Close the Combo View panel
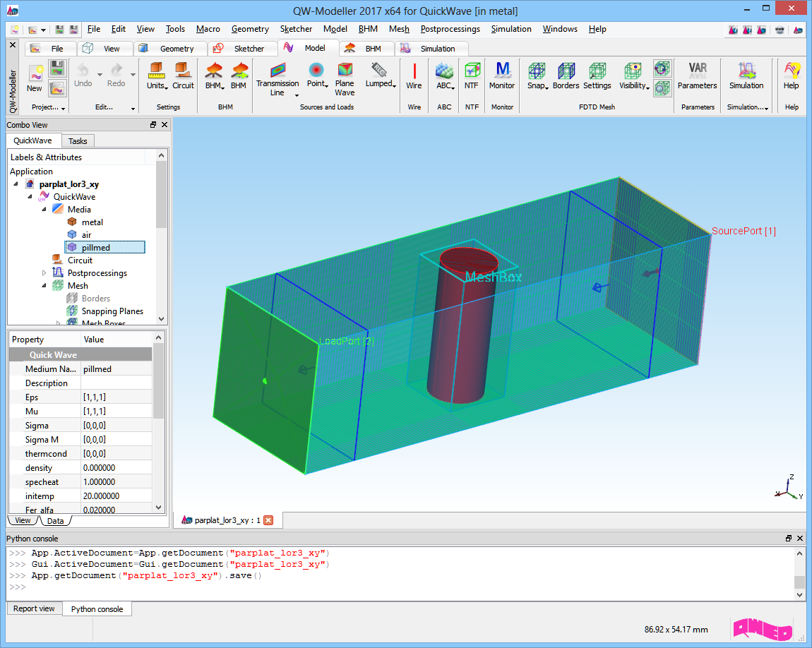812x648 pixels. coord(165,125)
